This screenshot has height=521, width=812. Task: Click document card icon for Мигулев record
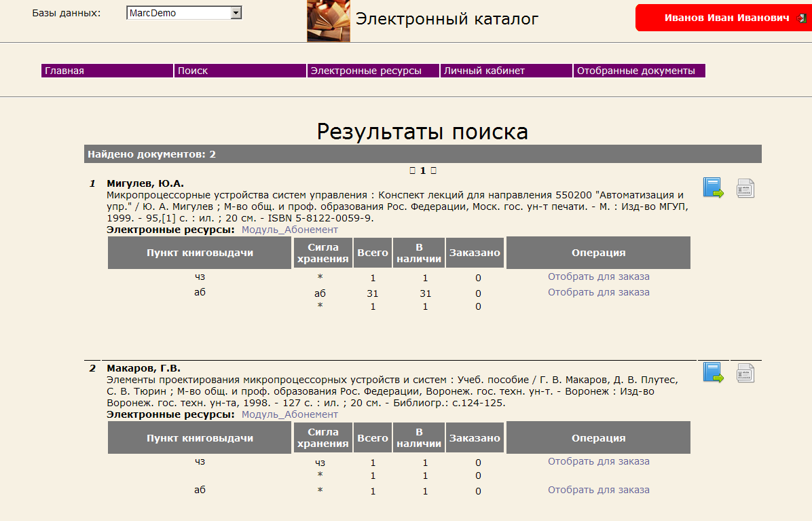coord(745,188)
